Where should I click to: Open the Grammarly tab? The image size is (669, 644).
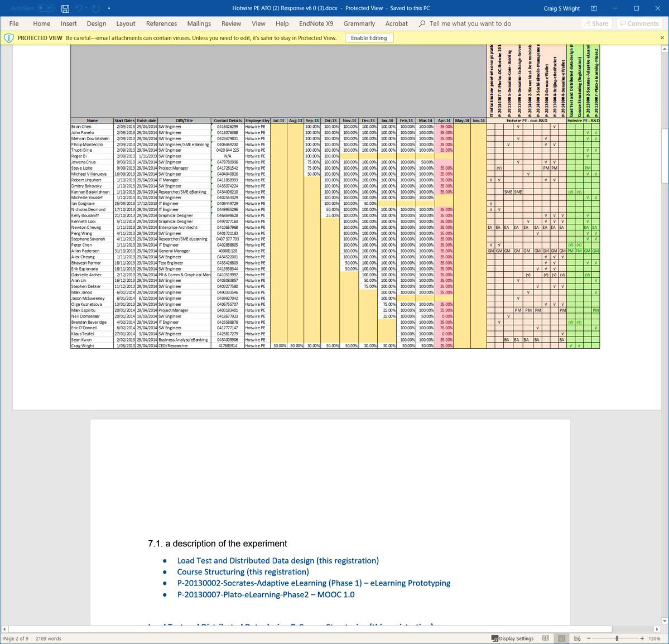[359, 23]
